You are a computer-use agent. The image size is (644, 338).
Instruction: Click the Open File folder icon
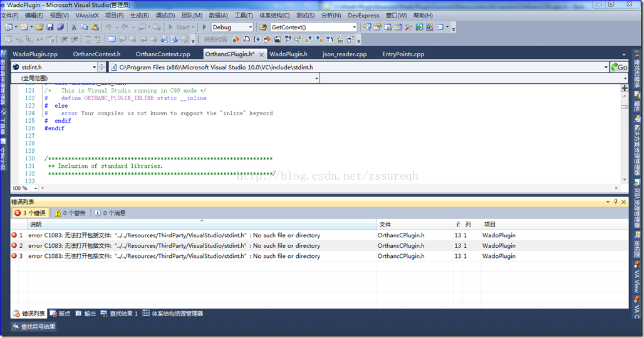tap(39, 27)
